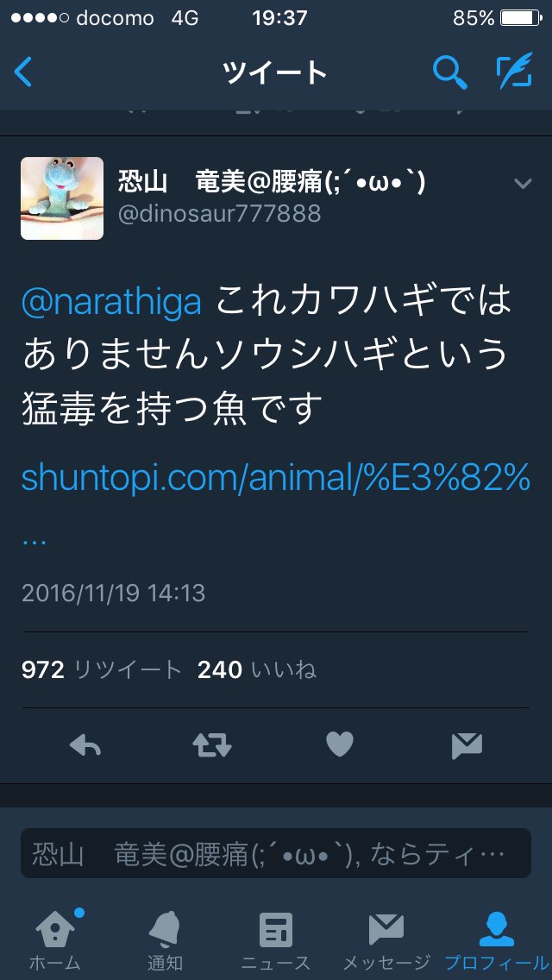
Task: Tap the back arrow icon
Action: (22, 72)
